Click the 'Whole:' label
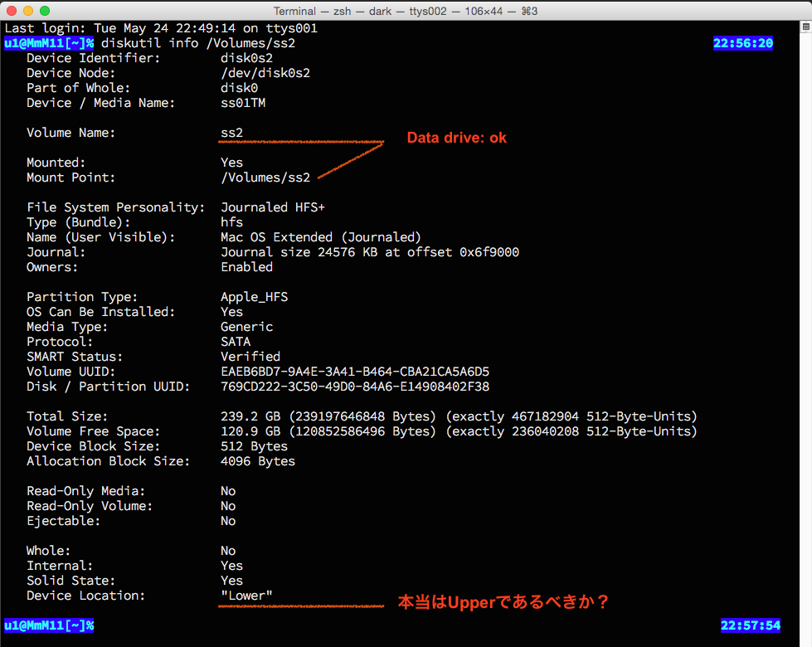 tap(49, 551)
